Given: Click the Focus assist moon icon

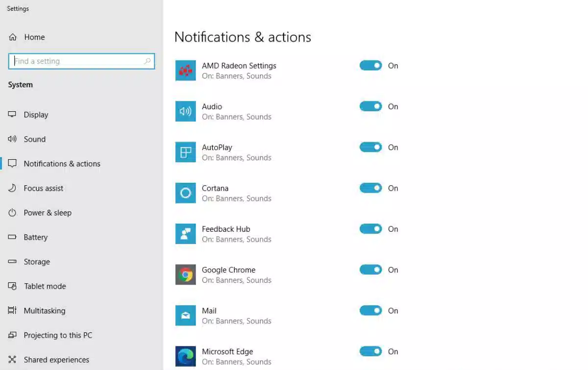Looking at the screenshot, I should click(12, 188).
